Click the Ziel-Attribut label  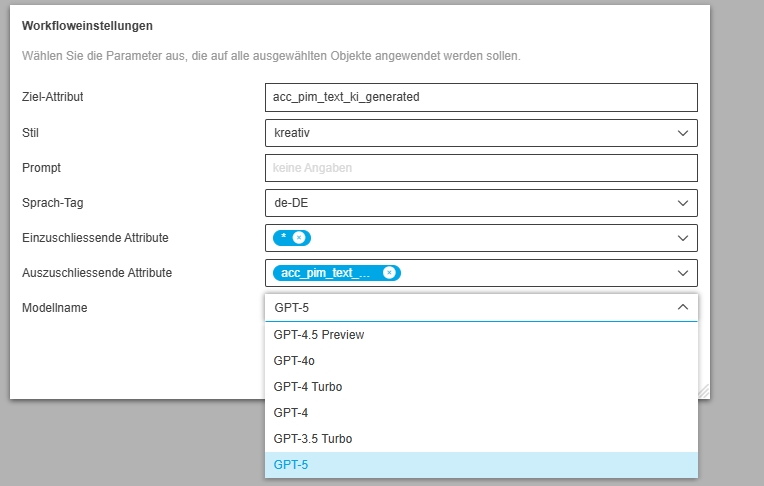(53, 97)
